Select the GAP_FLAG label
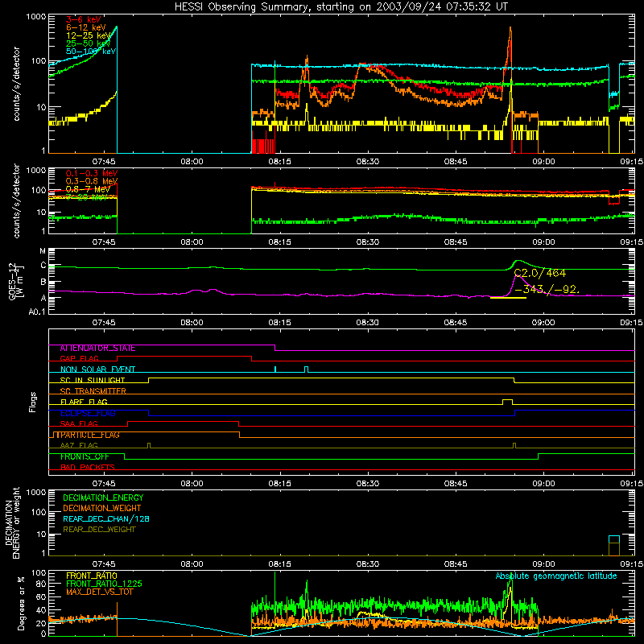Viewport: 644px width, 644px height. click(79, 358)
